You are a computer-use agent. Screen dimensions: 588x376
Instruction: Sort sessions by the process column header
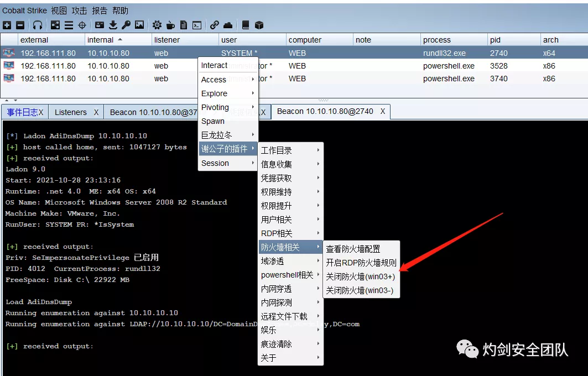454,40
